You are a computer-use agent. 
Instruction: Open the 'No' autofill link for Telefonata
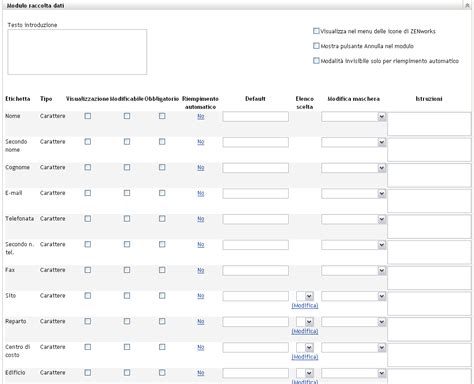[x=201, y=219]
